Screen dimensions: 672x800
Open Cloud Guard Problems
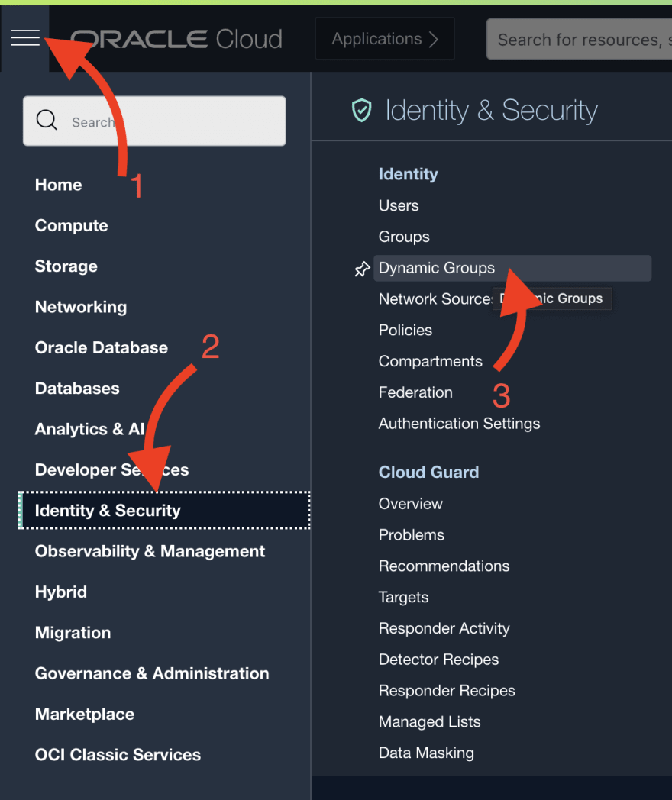tap(412, 535)
